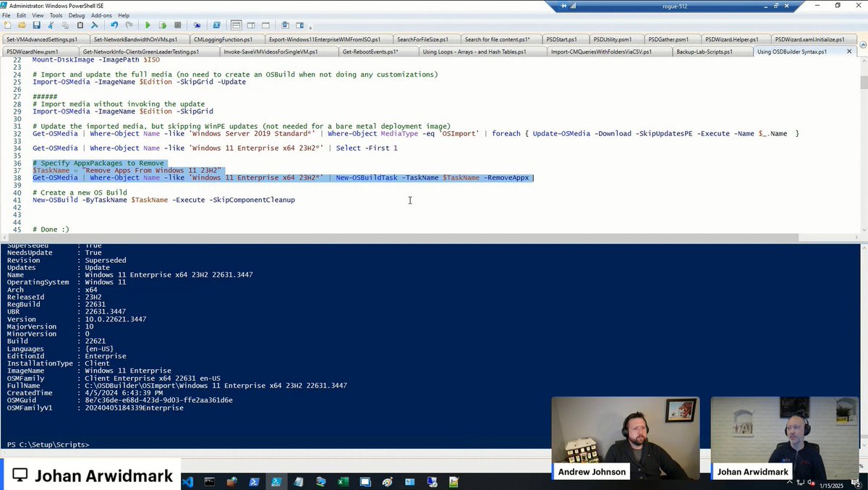The height and width of the screenshot is (490, 868).
Task: Show script pane on top layout icon
Action: point(237,25)
